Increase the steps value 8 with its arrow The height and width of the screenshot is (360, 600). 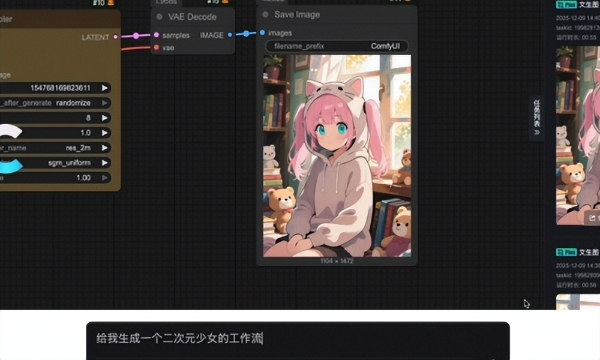[x=104, y=118]
